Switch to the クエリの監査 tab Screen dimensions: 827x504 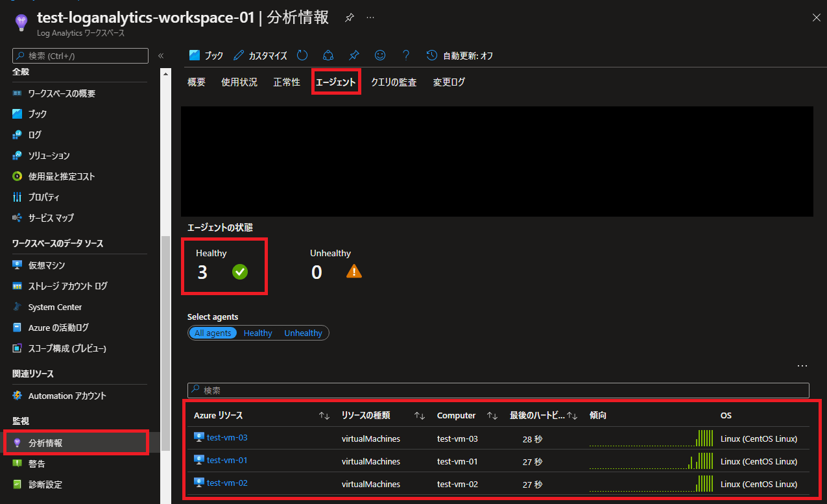click(394, 82)
